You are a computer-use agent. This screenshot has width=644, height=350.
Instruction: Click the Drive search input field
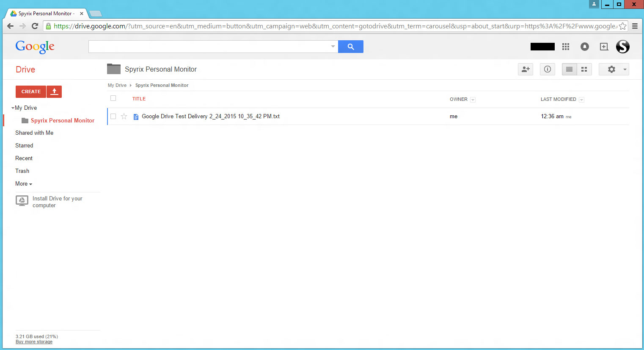(213, 47)
